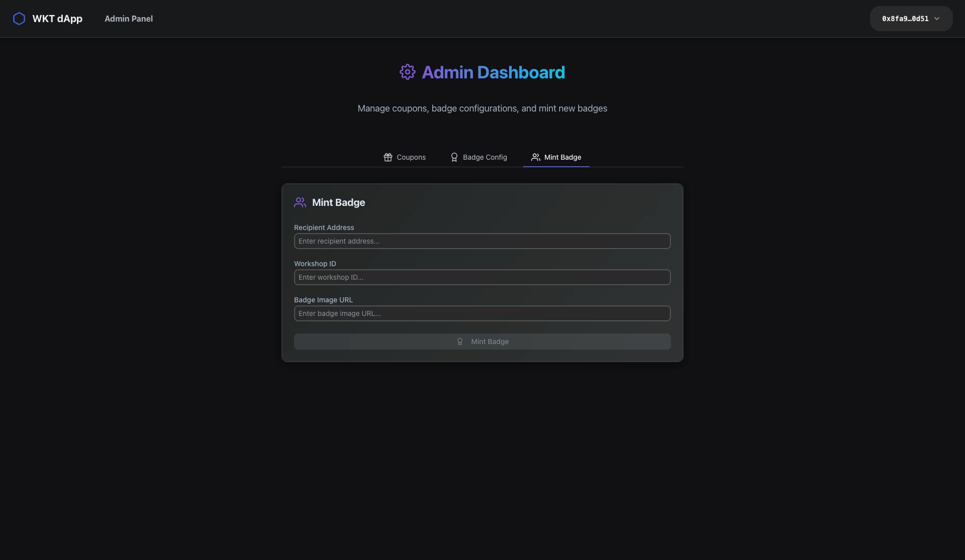Select the Mint Badge tab
Viewport: 965px width, 560px height.
tap(562, 157)
